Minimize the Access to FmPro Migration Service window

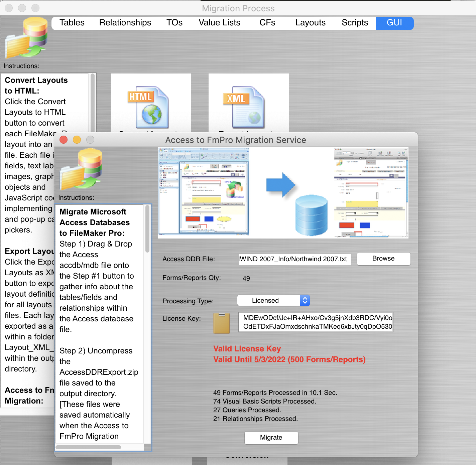coord(77,140)
